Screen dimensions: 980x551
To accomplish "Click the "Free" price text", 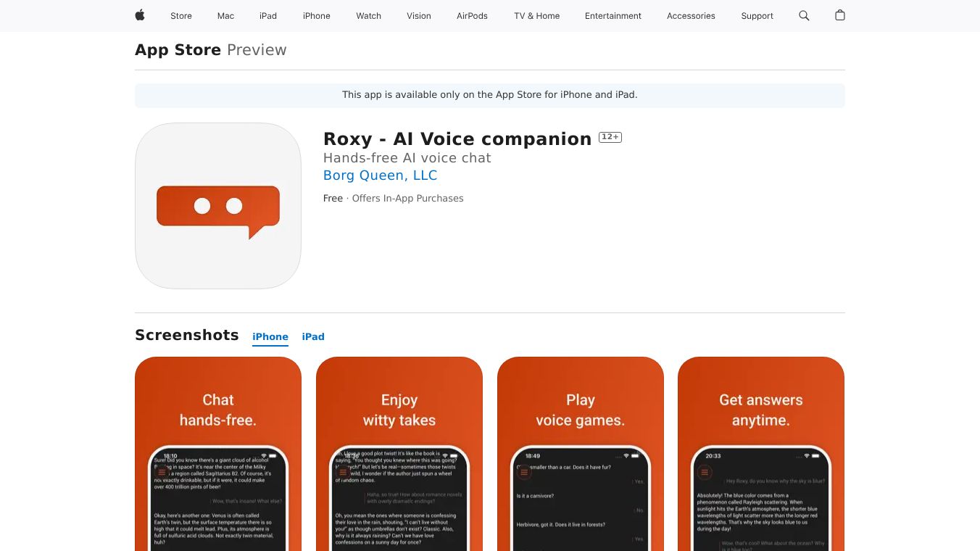I will coord(333,199).
